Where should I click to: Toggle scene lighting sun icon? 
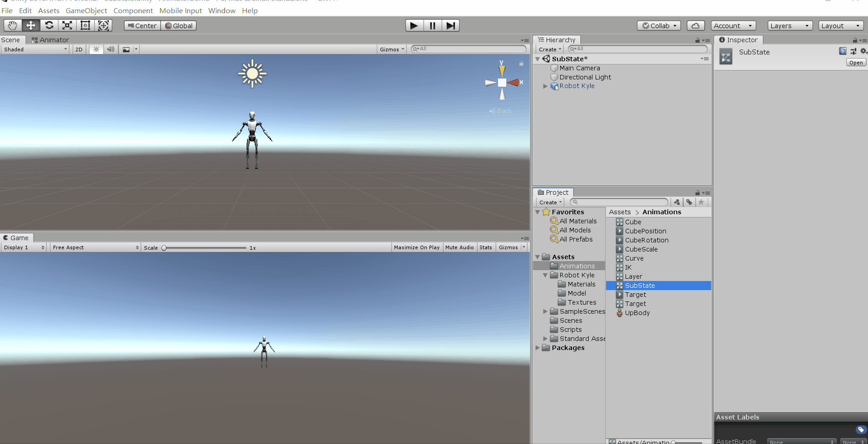[x=96, y=49]
